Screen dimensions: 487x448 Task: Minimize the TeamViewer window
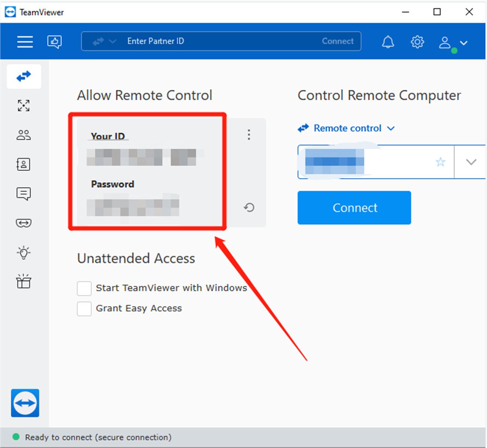[x=405, y=12]
